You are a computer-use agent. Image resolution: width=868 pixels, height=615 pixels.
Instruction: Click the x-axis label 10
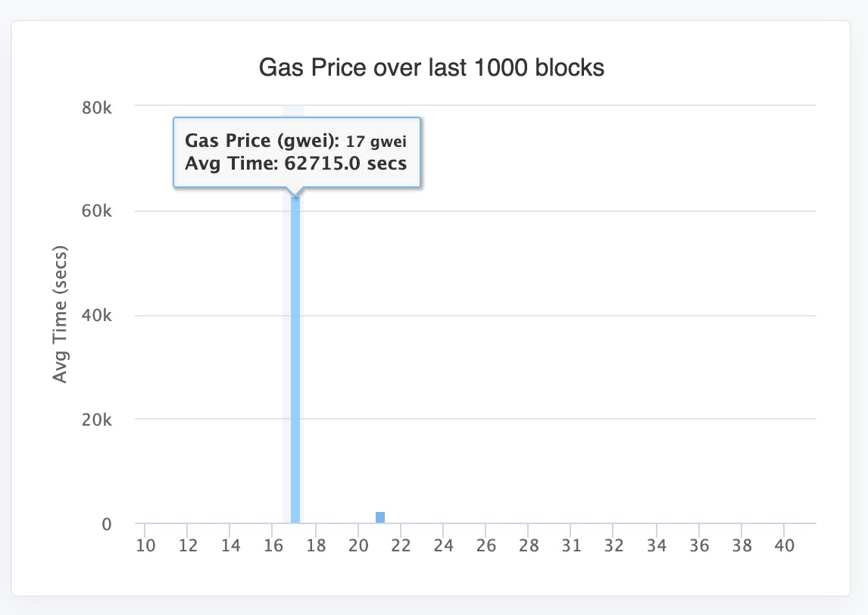(x=145, y=545)
